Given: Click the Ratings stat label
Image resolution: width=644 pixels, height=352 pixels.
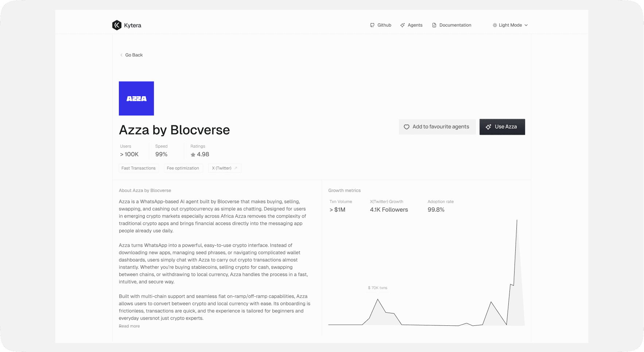Looking at the screenshot, I should click(198, 146).
